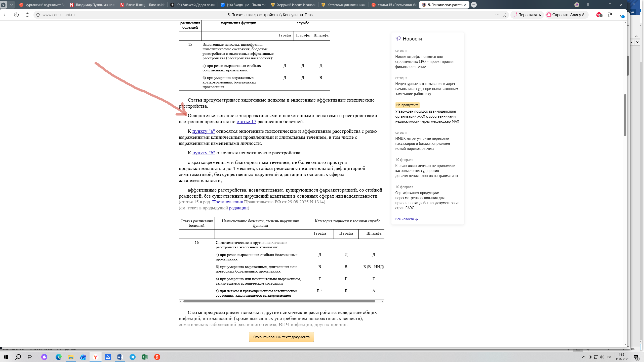Open the collections extension icon in toolbar
644x362 pixels.
(610, 15)
